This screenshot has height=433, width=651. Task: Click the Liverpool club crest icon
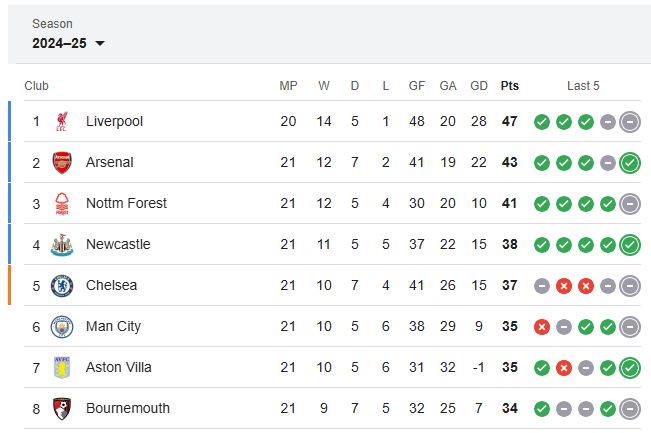click(x=62, y=122)
